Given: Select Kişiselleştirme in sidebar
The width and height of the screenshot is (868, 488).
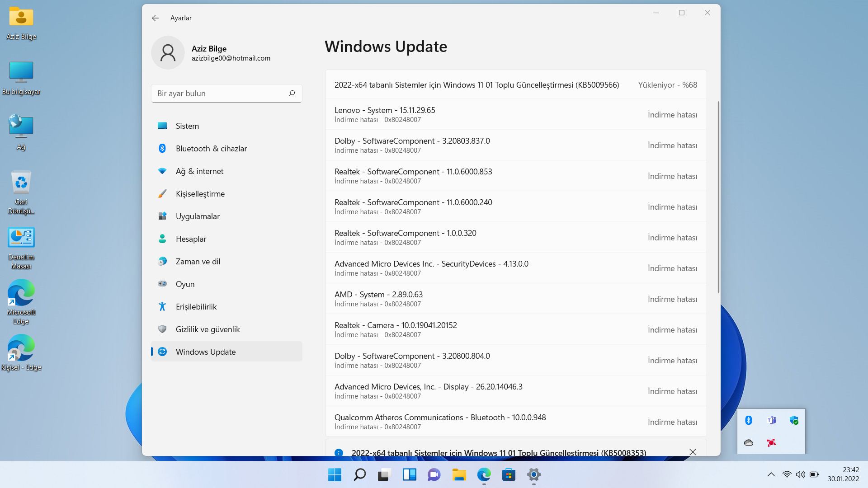Looking at the screenshot, I should [x=200, y=194].
